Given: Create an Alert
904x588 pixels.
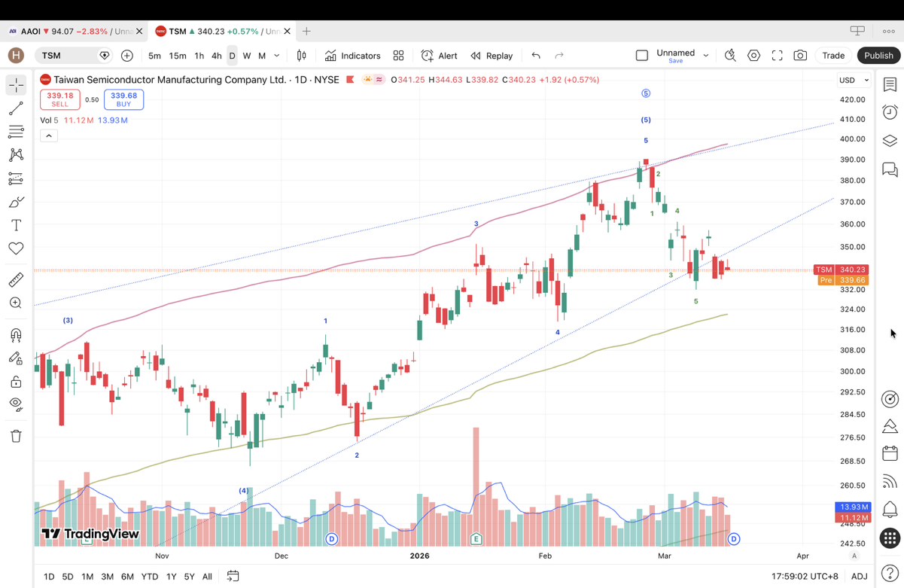Looking at the screenshot, I should click(x=440, y=56).
